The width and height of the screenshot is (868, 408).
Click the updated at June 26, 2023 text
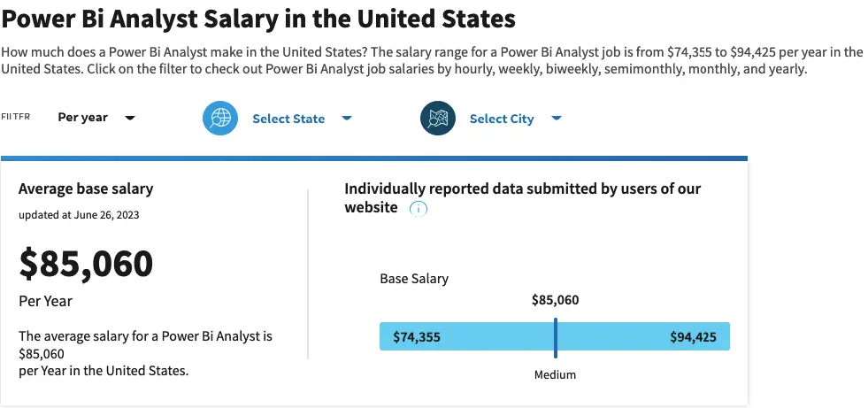click(79, 214)
